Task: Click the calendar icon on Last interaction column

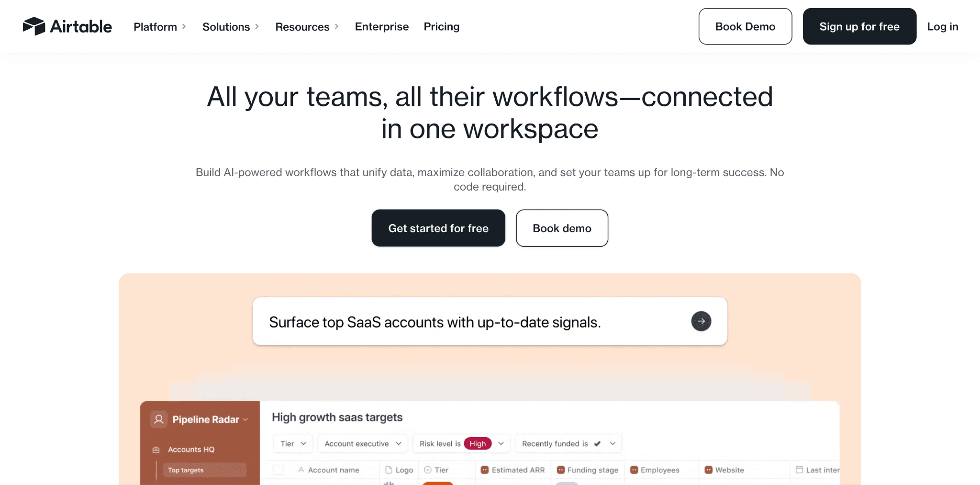Action: tap(799, 470)
